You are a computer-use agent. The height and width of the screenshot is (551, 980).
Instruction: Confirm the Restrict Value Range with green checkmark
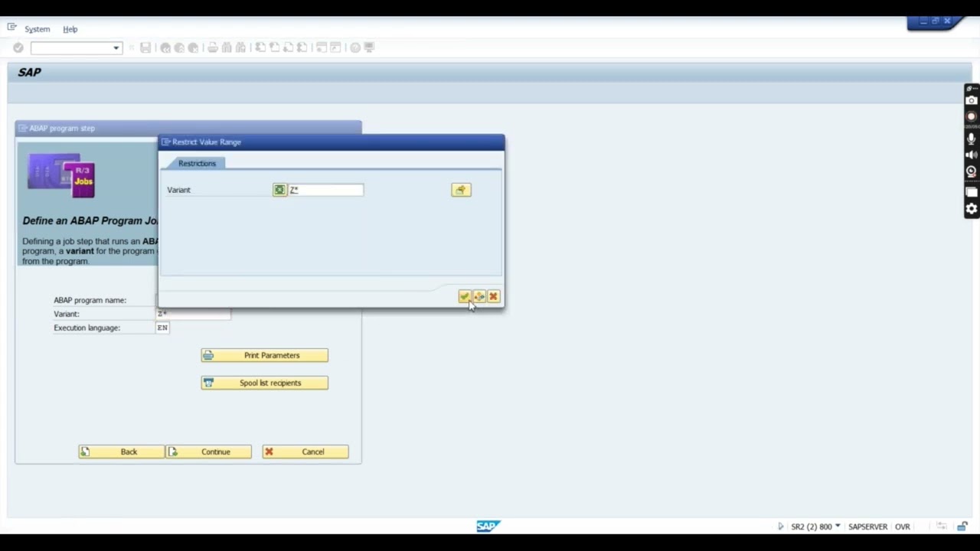click(465, 296)
